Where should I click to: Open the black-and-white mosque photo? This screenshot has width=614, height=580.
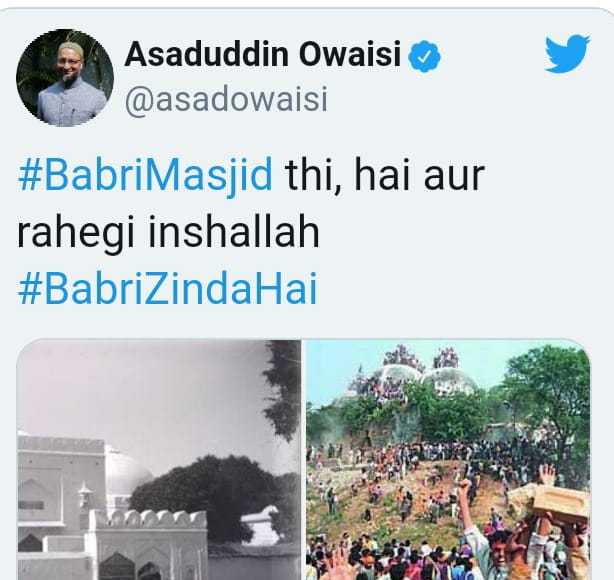coord(159,460)
